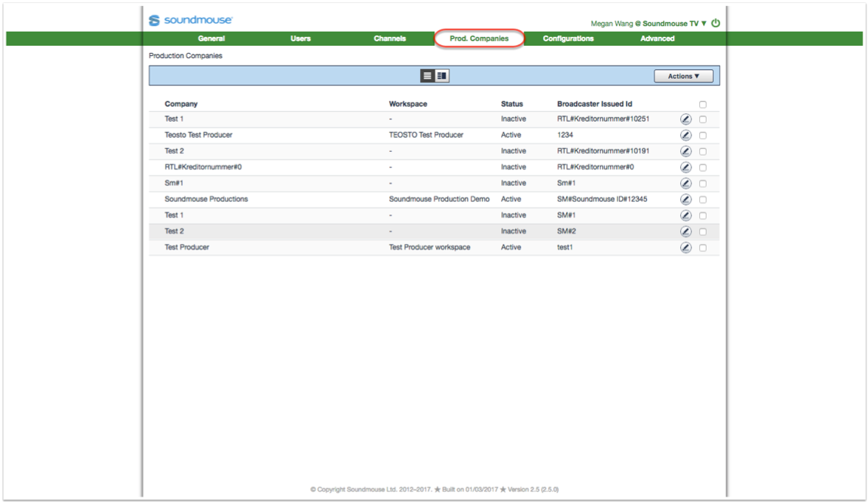Edit the Teosto Test Producer company

click(685, 135)
